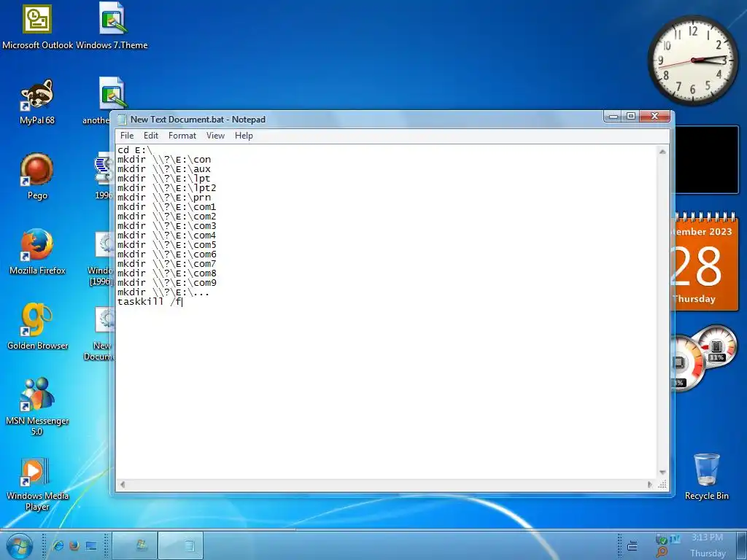Click the Notepad taskbar button

coord(181,545)
